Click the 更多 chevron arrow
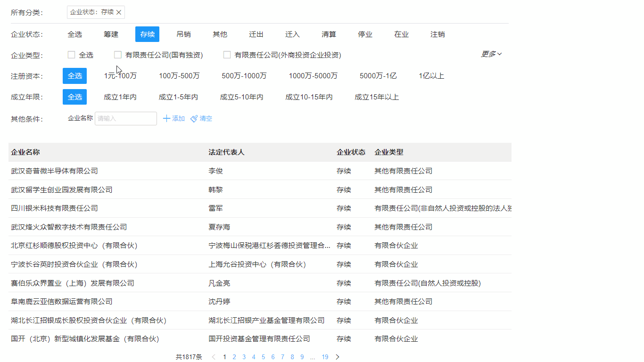644x362 pixels. click(x=498, y=54)
